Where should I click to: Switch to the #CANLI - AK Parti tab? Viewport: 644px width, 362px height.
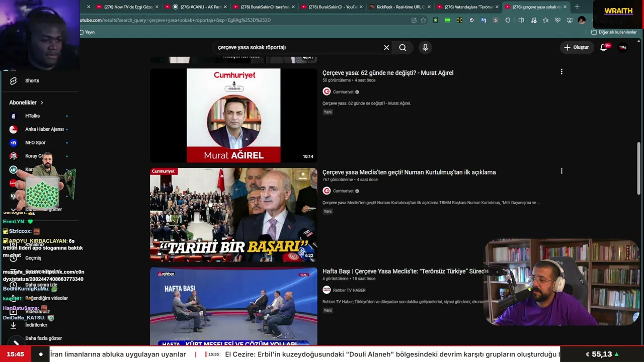tap(196, 7)
